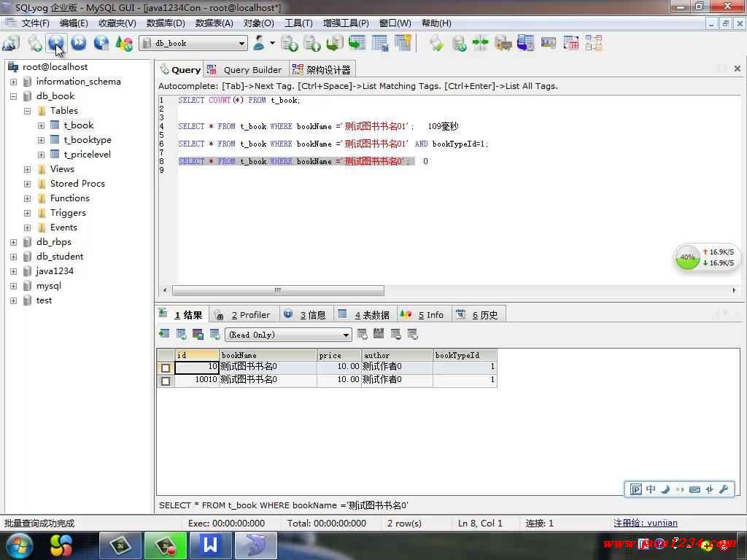747x560 pixels.
Task: Expand the db_student database node
Action: pos(13,257)
